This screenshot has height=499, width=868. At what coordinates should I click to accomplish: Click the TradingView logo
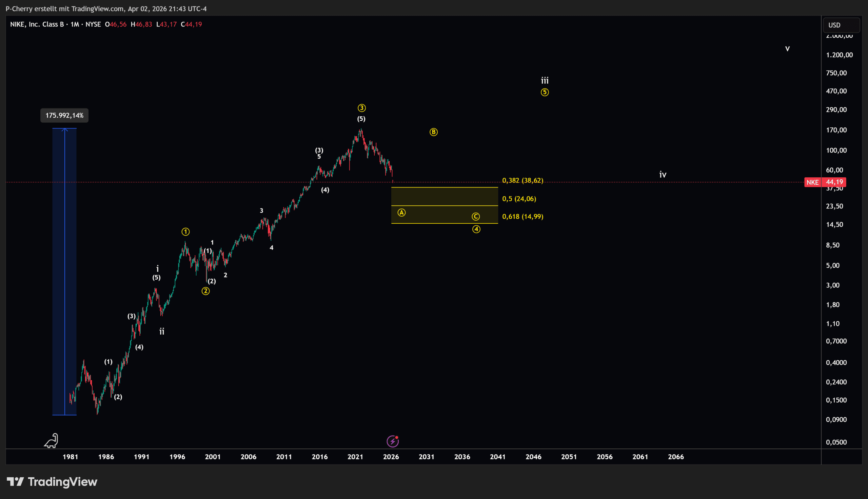tap(52, 482)
